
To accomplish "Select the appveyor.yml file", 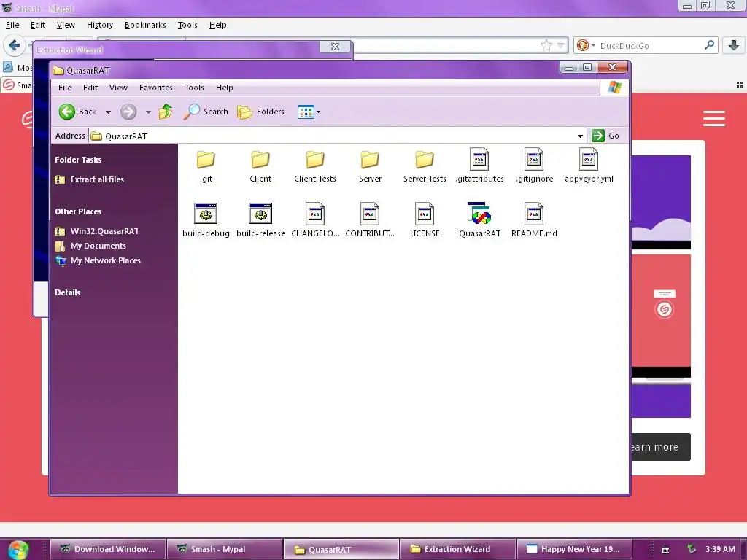I will [x=589, y=166].
